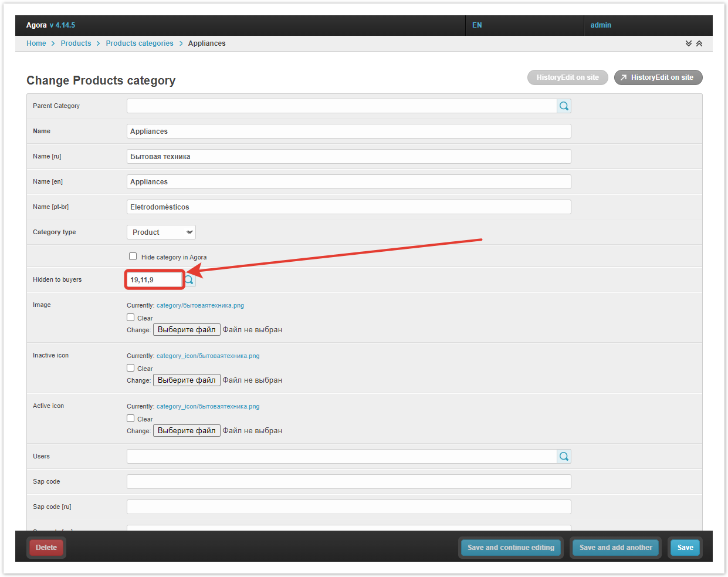The height and width of the screenshot is (577, 728).
Task: Go to Products categories breadcrumb
Action: 140,43
